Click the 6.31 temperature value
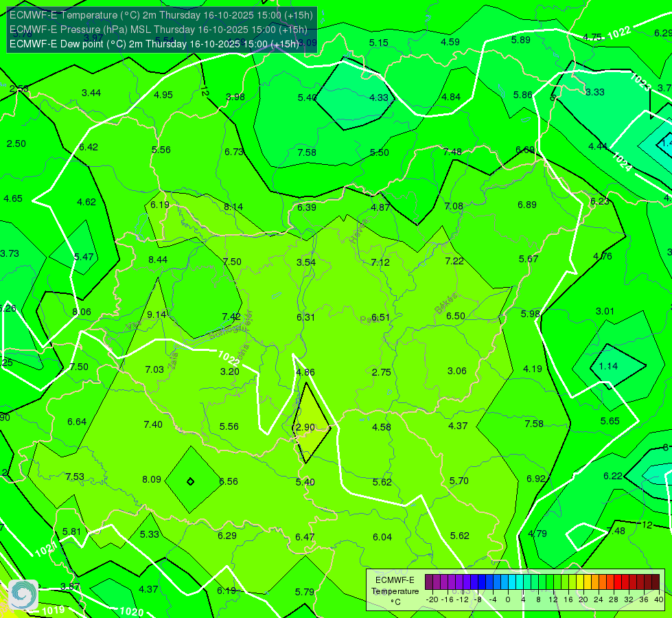 (305, 317)
